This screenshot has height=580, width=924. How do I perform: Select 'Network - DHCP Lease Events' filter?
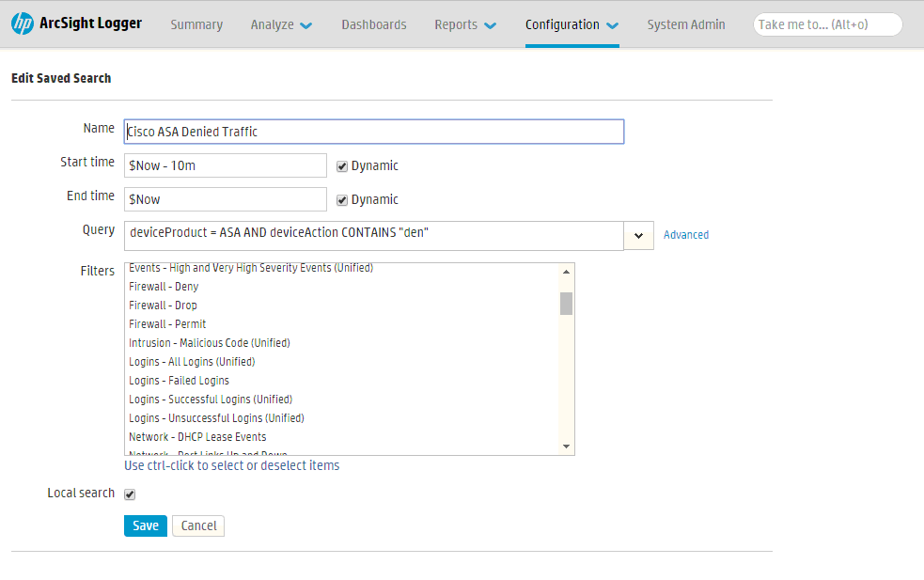[x=198, y=437]
